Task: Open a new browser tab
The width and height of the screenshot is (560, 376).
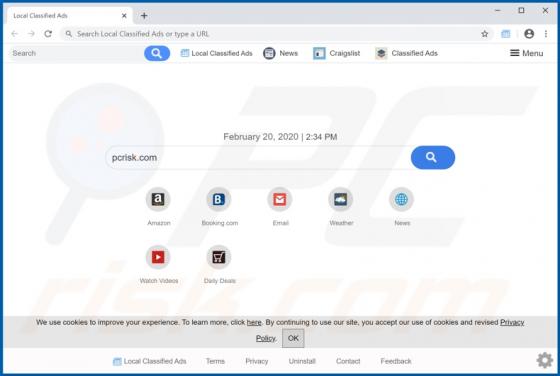Action: click(144, 16)
